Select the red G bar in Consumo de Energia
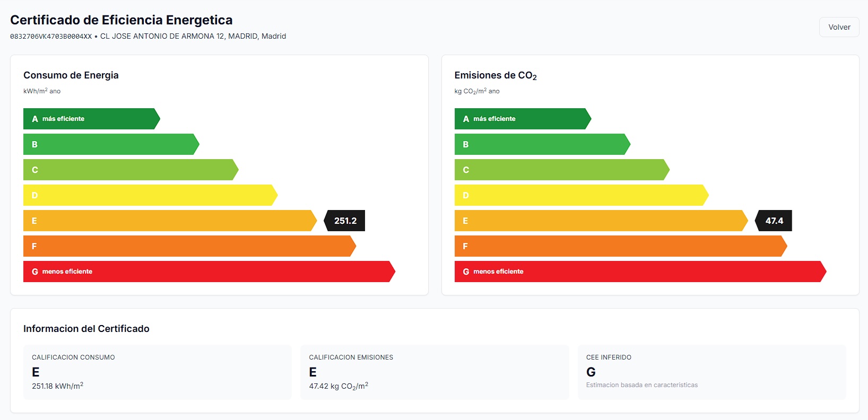The width and height of the screenshot is (868, 420). pyautogui.click(x=208, y=272)
